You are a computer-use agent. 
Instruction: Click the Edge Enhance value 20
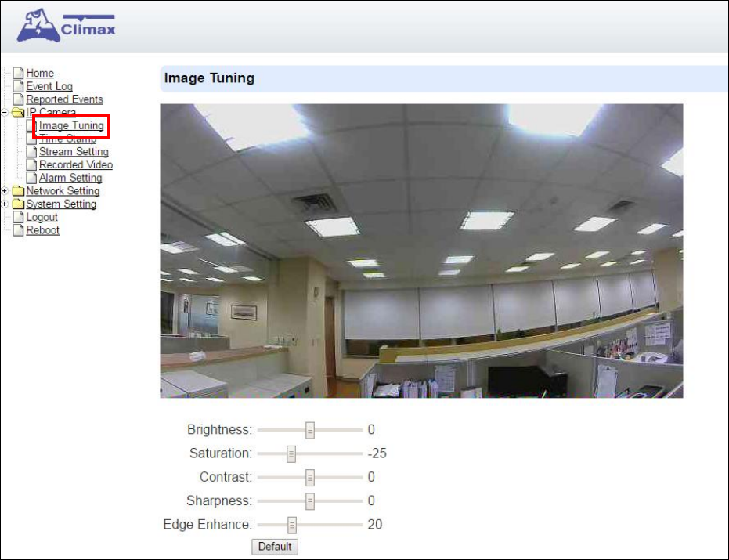coord(375,525)
